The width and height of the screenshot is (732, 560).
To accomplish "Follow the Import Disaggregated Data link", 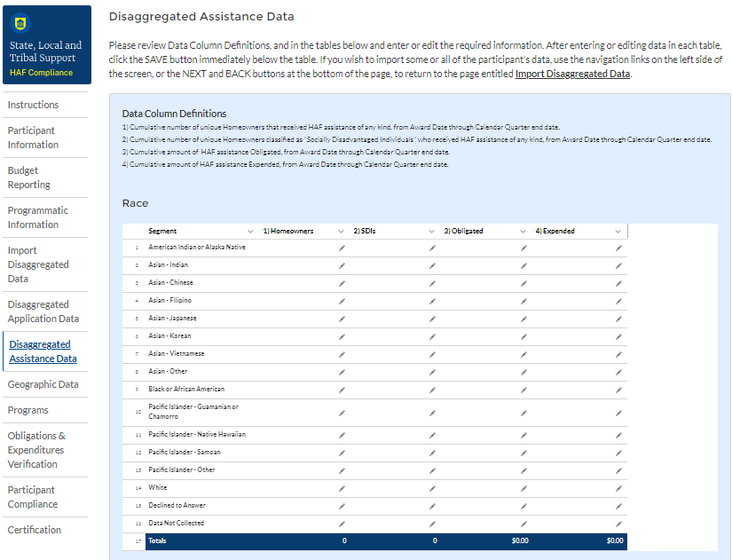I will [x=572, y=74].
